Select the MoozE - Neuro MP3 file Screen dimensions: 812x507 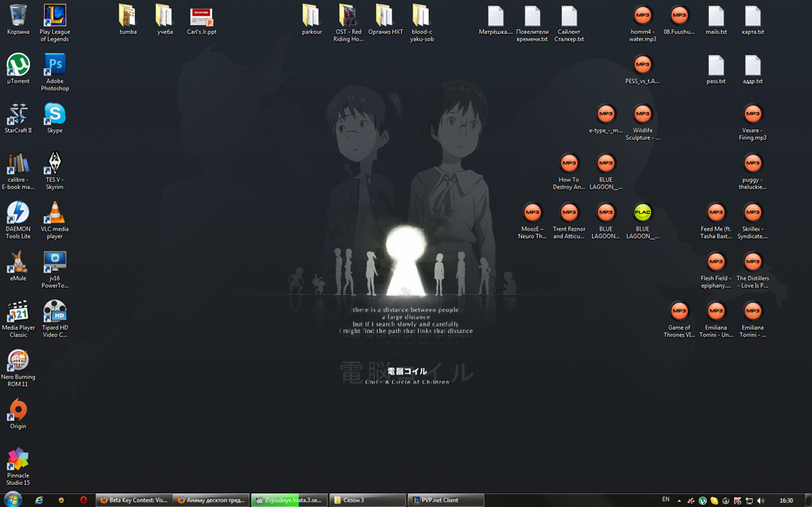[x=532, y=220]
